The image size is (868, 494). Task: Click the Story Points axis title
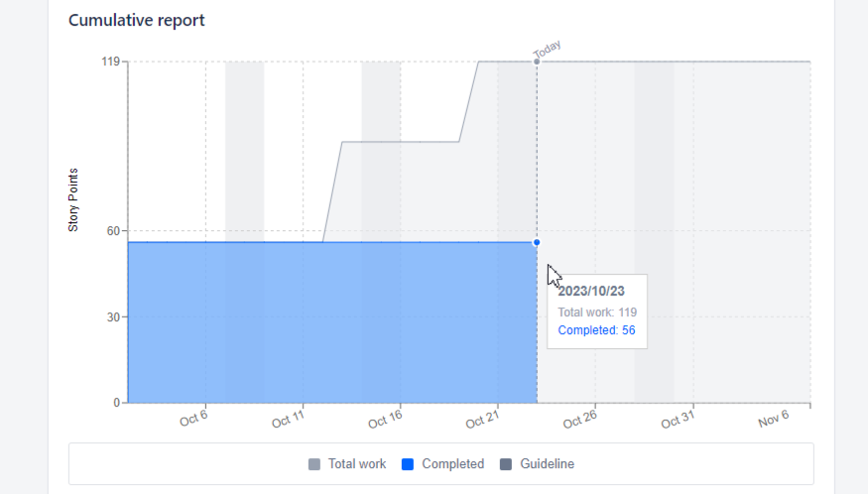73,199
